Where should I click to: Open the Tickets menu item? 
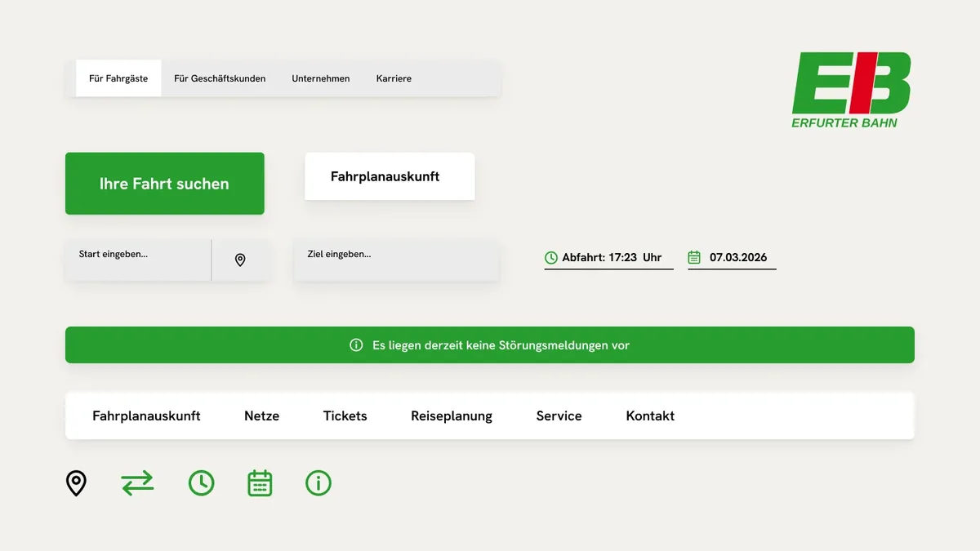click(345, 415)
